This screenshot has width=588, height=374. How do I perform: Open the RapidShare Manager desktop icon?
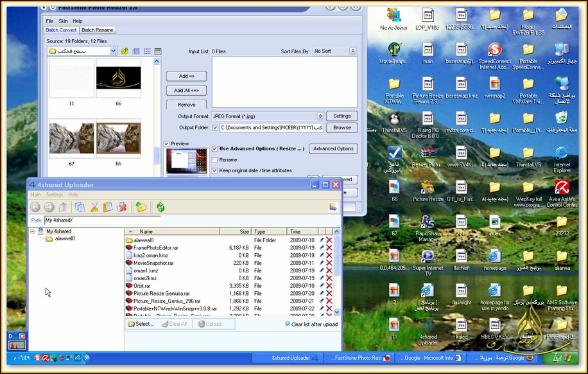tap(428, 227)
